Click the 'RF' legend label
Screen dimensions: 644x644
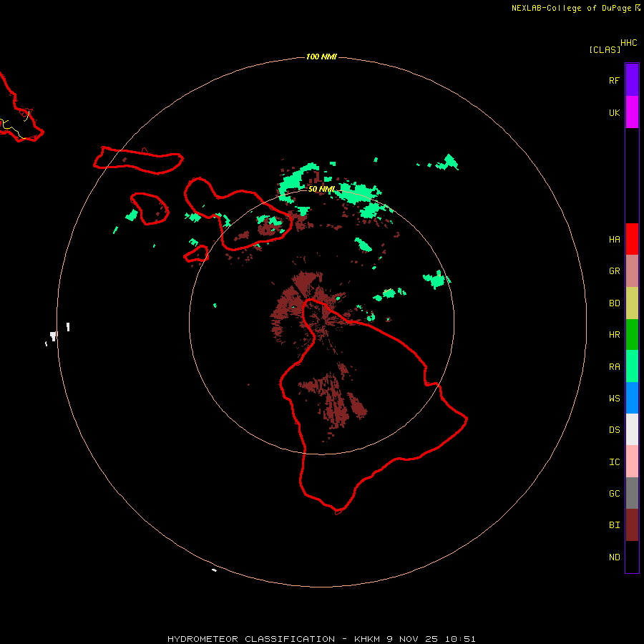click(615, 81)
